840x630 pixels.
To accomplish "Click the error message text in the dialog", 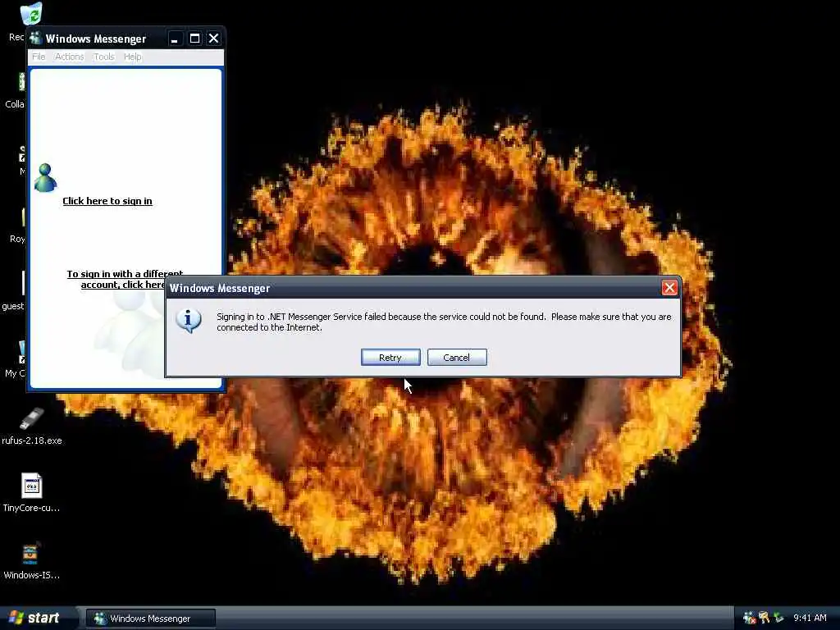I will [444, 322].
